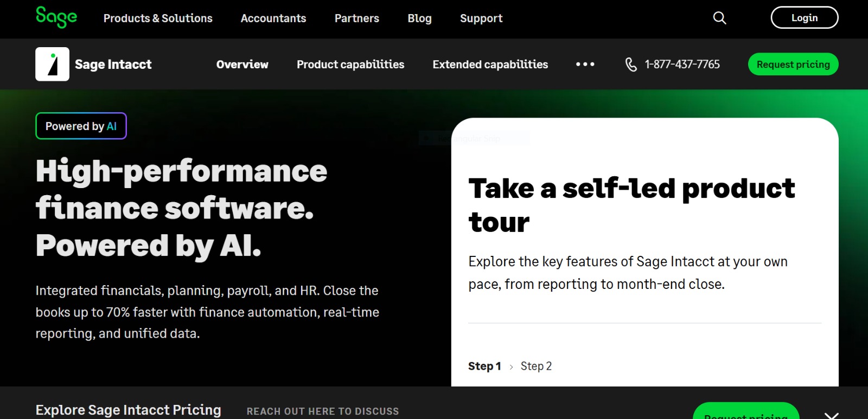
Task: Click the Request pricing button in the product bar
Action: (793, 64)
